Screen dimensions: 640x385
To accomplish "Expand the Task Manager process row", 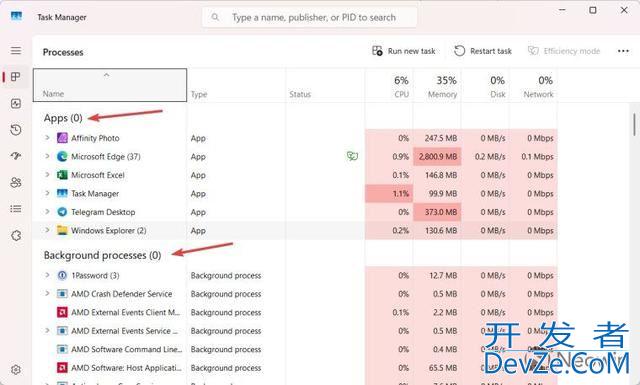I will pyautogui.click(x=47, y=193).
